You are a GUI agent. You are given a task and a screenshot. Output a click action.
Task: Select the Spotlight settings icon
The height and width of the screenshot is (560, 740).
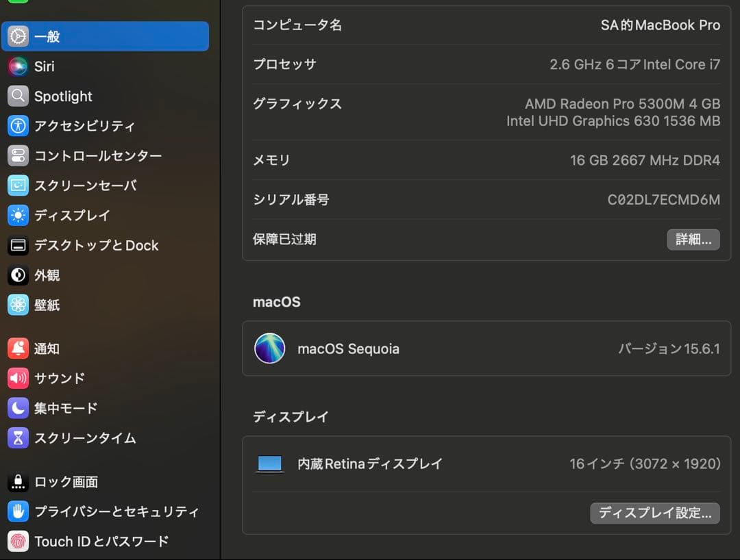tap(62, 96)
